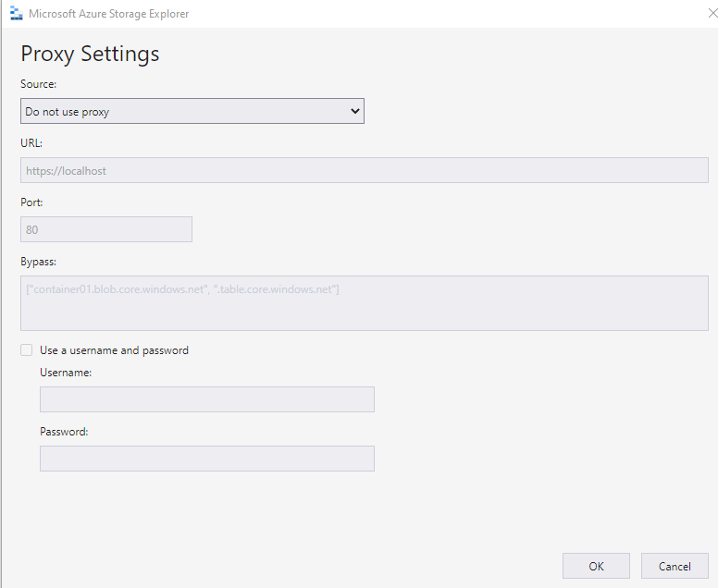
Task: Click the Username input field
Action: click(x=207, y=399)
